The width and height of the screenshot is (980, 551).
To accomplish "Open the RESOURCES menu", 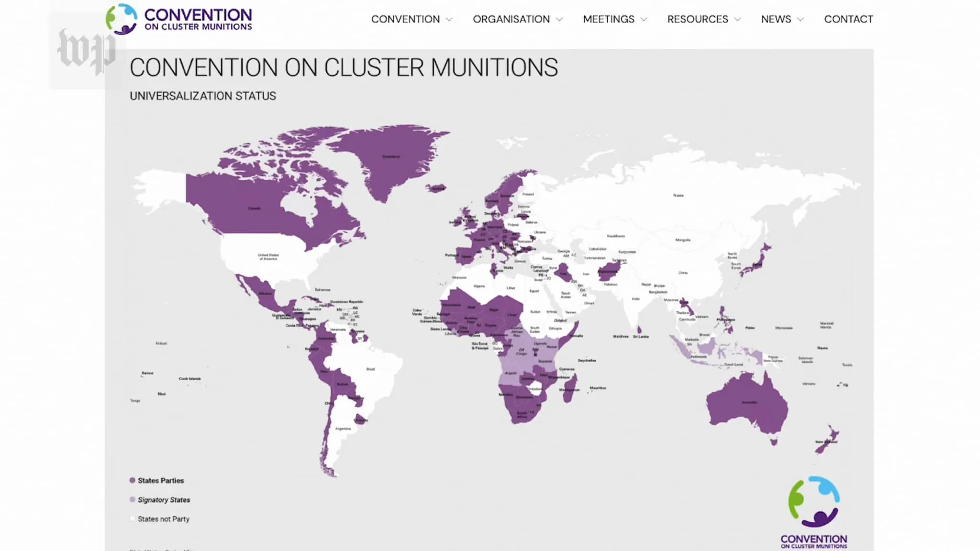I will 698,19.
